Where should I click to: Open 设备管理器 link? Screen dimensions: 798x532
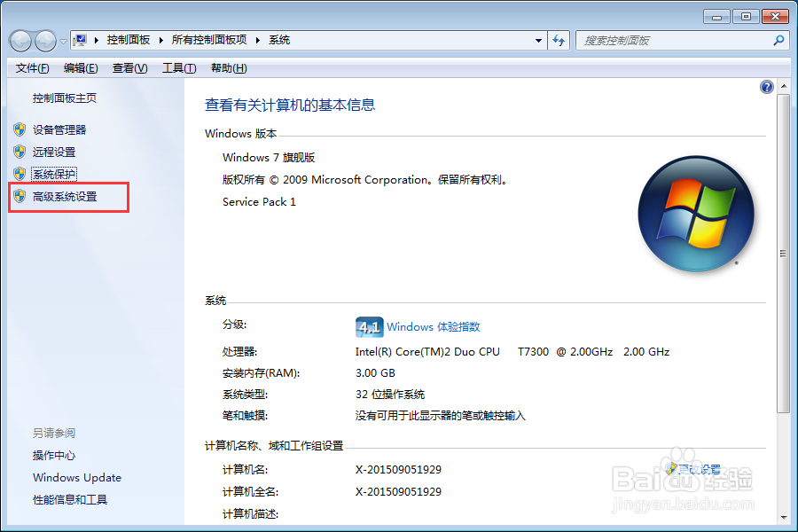click(x=59, y=129)
